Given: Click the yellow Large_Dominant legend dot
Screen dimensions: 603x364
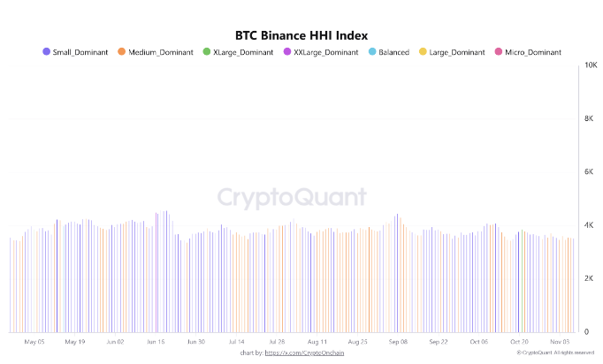Looking at the screenshot, I should tap(423, 52).
